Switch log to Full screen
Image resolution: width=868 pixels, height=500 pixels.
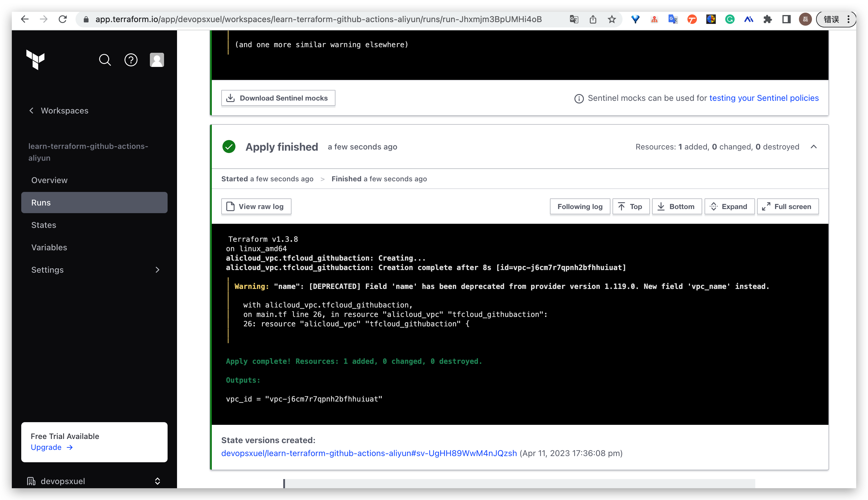pyautogui.click(x=787, y=206)
